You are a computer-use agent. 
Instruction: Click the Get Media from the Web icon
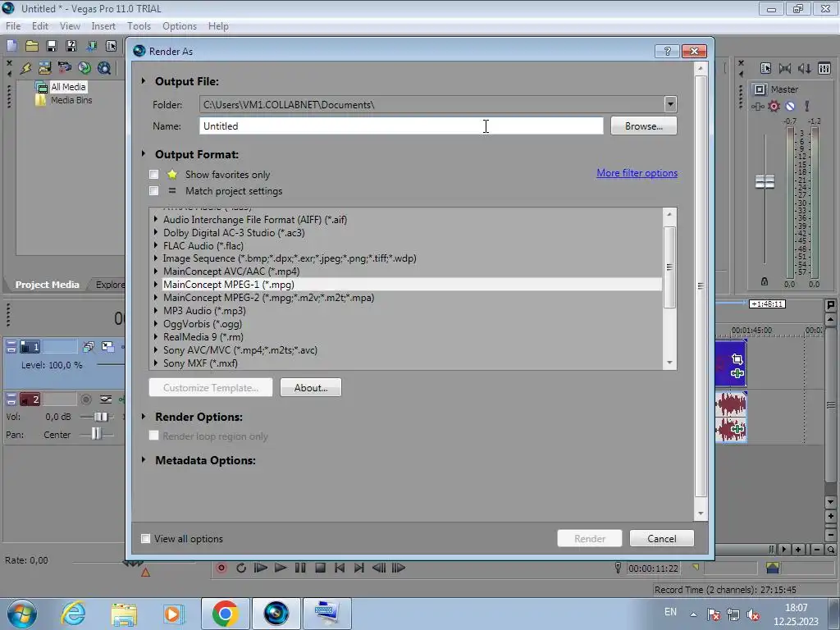click(104, 68)
